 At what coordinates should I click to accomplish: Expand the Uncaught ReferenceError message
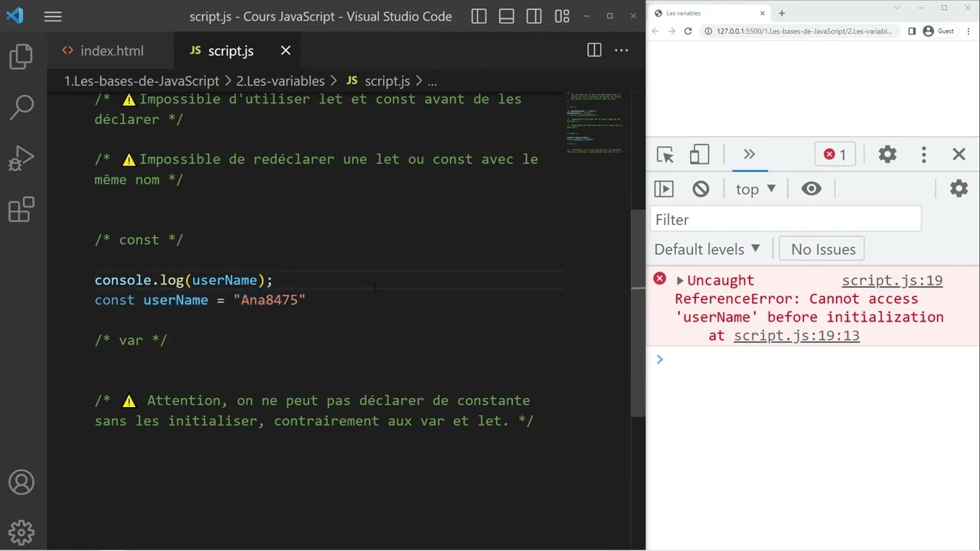click(x=680, y=281)
